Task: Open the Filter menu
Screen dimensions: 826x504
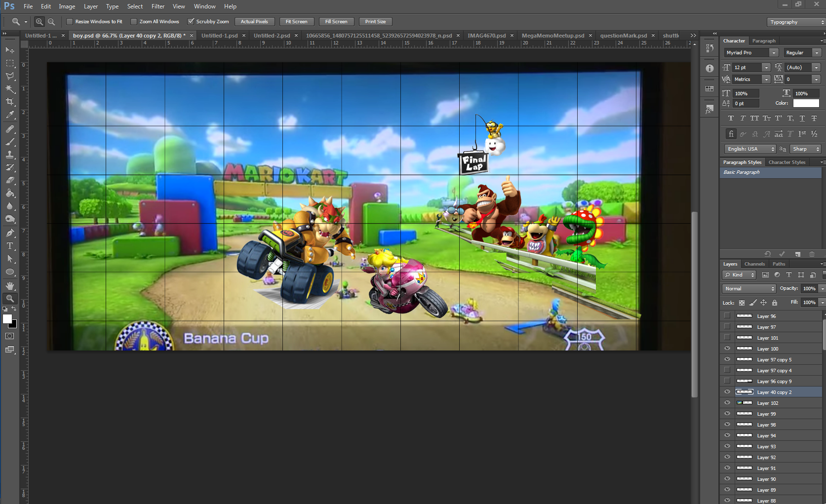Action: click(x=158, y=6)
